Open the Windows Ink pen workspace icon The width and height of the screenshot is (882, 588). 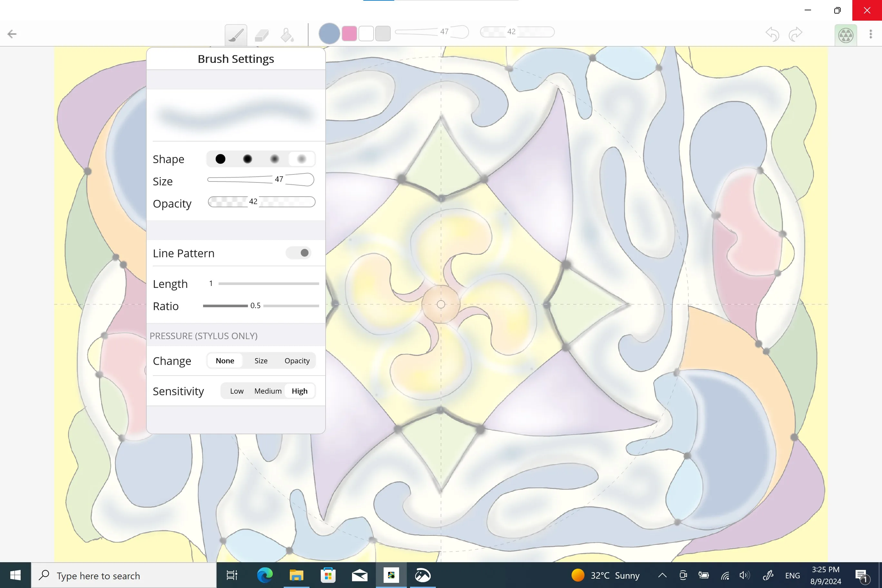point(768,575)
